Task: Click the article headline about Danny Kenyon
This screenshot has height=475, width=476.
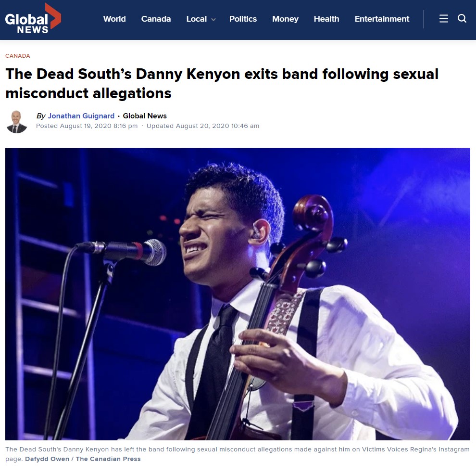Action: [x=222, y=83]
